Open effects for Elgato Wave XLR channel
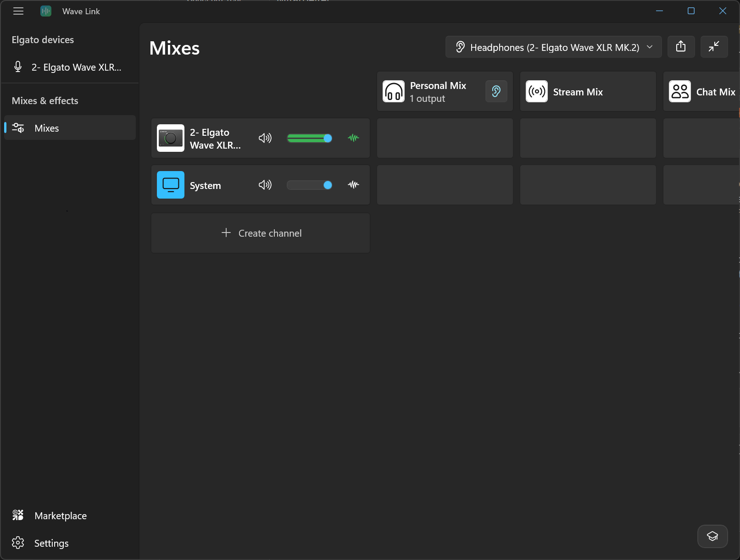Viewport: 740px width, 560px height. click(x=353, y=138)
